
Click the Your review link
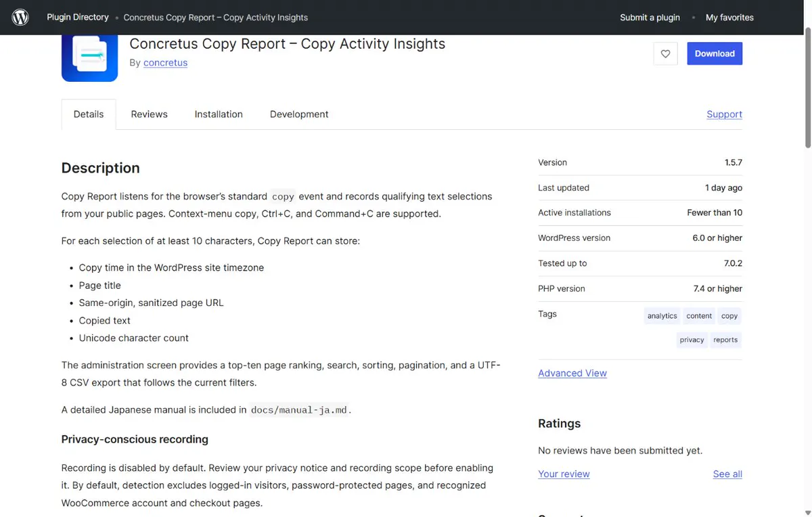[x=564, y=474]
